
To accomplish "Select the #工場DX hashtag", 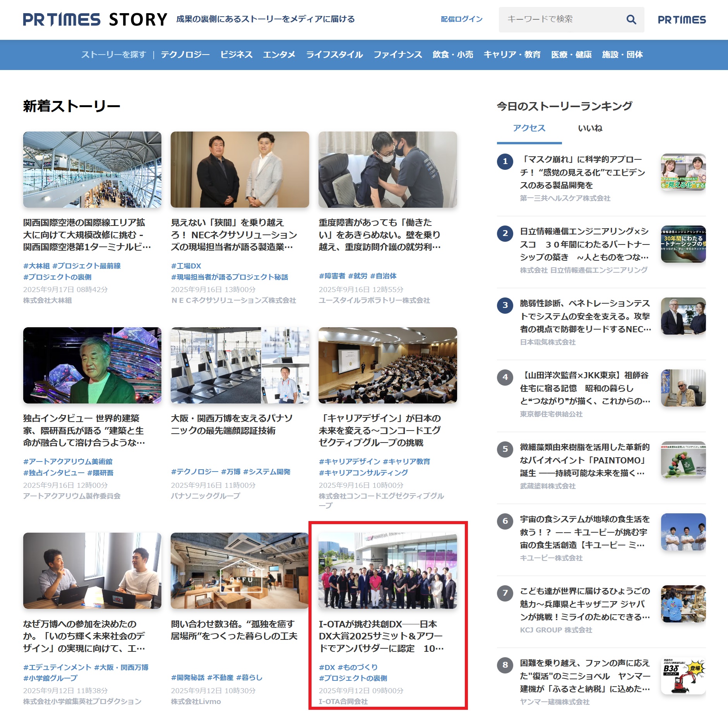I will (x=186, y=266).
